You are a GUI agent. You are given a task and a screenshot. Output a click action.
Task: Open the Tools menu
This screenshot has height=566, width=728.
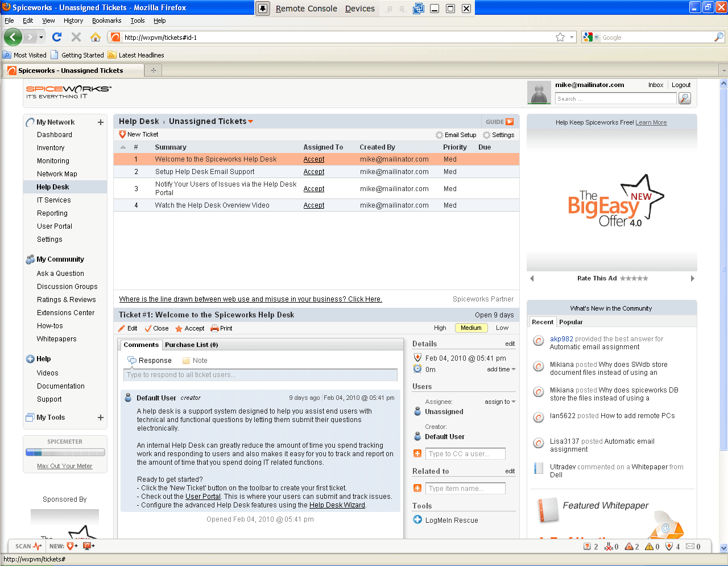pos(137,20)
